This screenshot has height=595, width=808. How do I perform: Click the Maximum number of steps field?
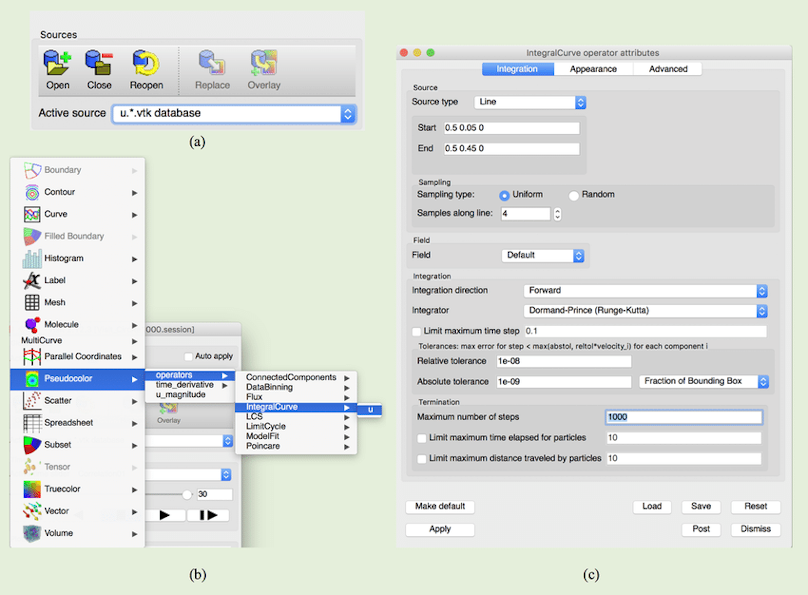pos(684,417)
